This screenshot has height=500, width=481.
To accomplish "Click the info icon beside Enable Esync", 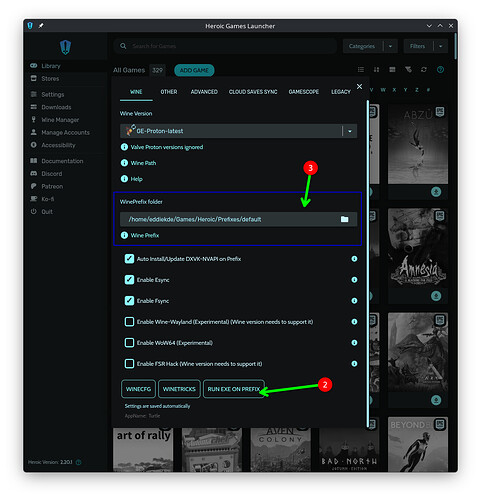I will [354, 280].
